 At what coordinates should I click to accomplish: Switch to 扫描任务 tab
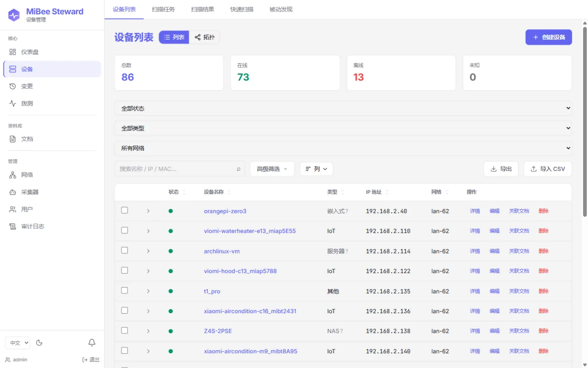point(163,9)
